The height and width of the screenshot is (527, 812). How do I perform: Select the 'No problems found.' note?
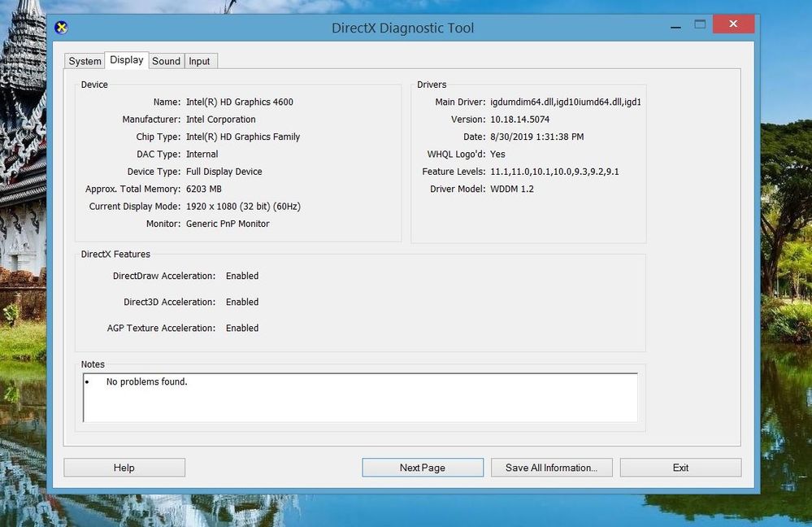coord(146,382)
